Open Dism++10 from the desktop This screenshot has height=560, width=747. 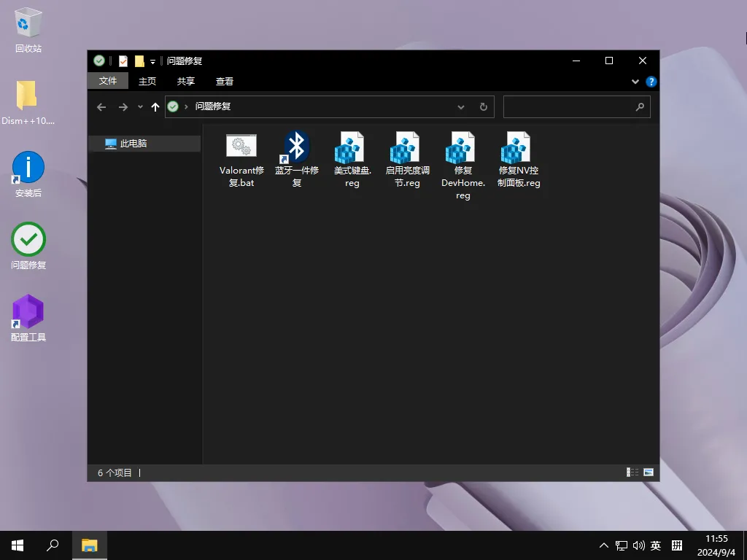28,100
